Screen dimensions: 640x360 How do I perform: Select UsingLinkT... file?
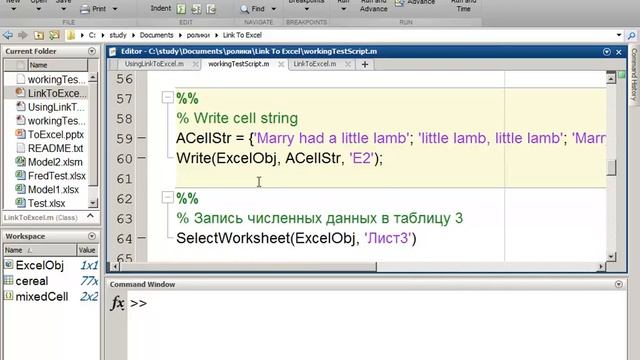point(51,107)
